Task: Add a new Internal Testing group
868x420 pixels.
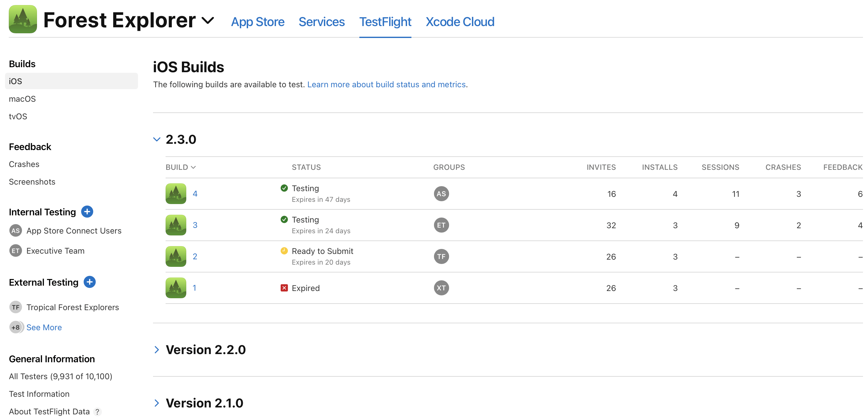Action: click(87, 212)
